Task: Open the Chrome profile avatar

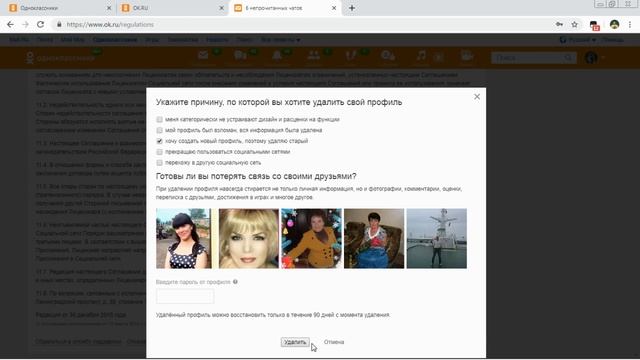Action: coord(614,24)
